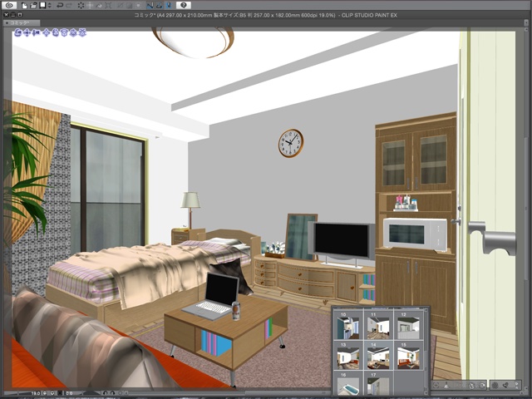Zoom in with status bar plus icon

[52, 393]
